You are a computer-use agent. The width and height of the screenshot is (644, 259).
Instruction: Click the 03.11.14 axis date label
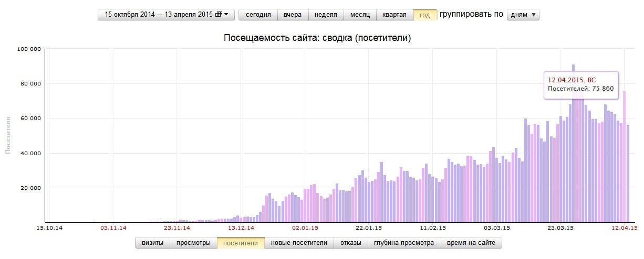point(113,228)
